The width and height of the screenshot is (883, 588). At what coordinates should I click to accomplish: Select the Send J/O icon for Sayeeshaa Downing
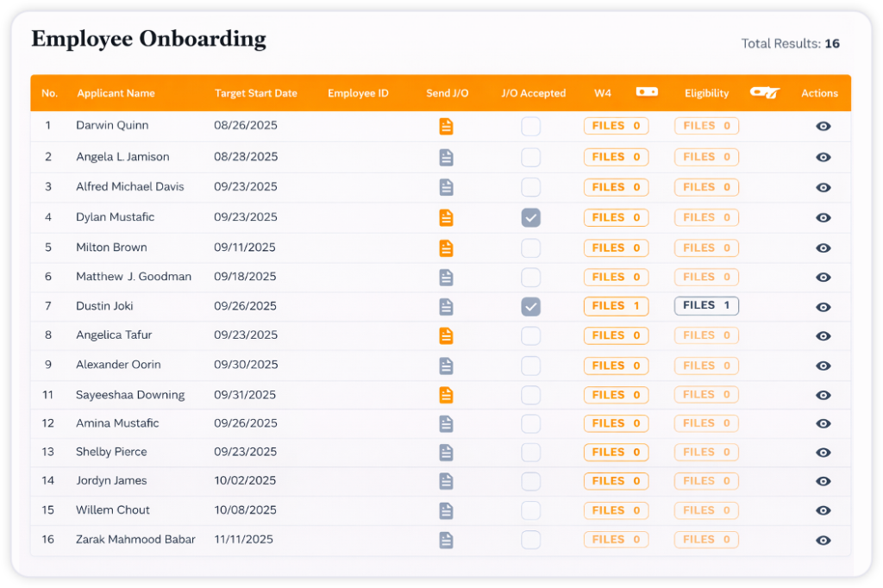446,395
